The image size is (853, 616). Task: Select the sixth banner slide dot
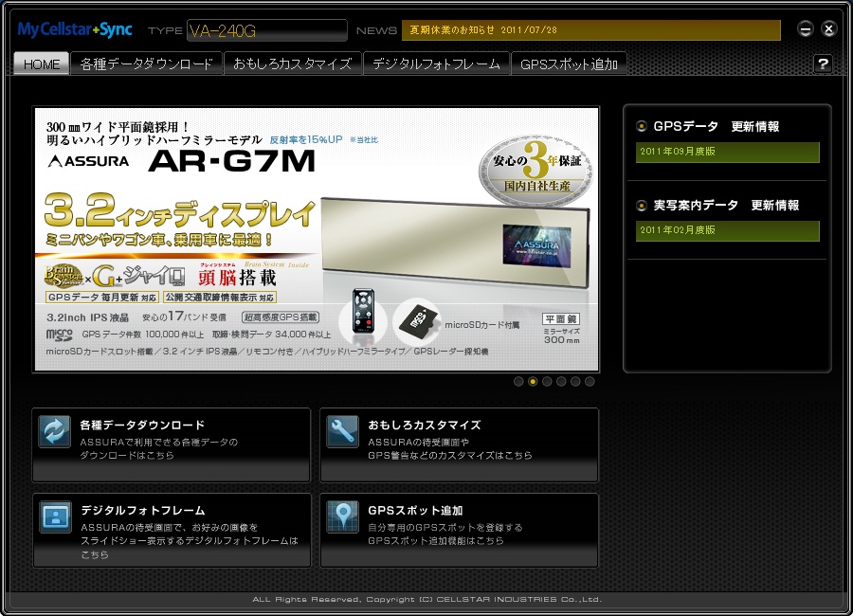(x=590, y=382)
